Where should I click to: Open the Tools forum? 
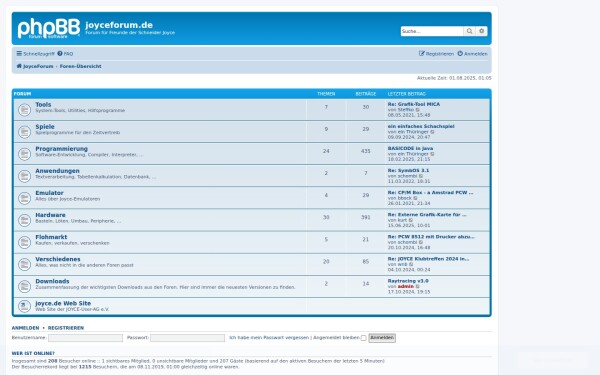[x=43, y=104]
